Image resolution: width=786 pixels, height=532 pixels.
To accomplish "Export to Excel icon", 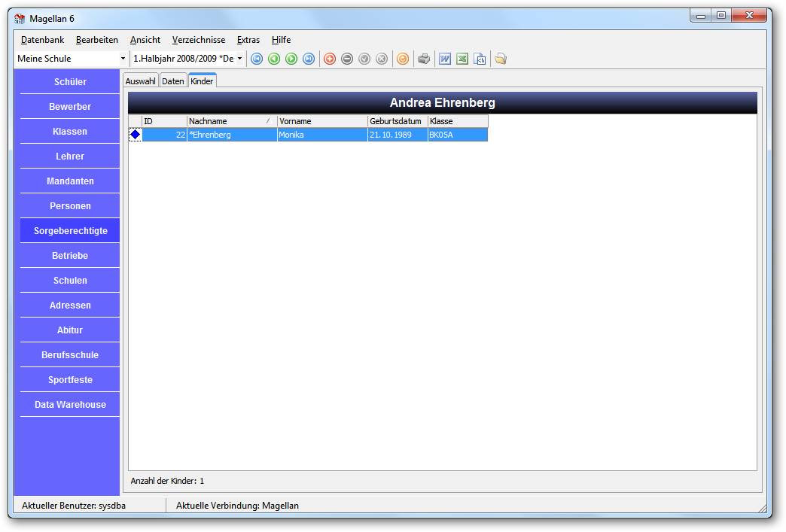I will pos(462,59).
